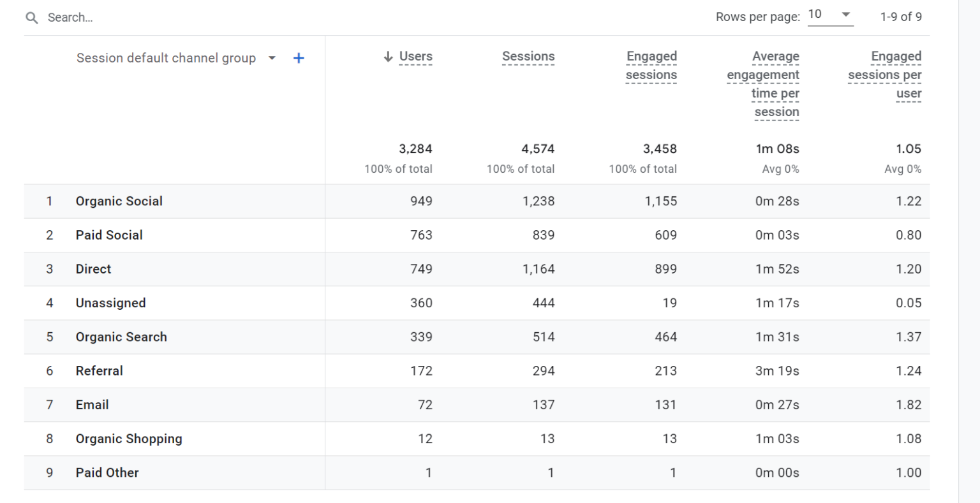The image size is (980, 503).
Task: Click Email users value 72
Action: (x=425, y=405)
